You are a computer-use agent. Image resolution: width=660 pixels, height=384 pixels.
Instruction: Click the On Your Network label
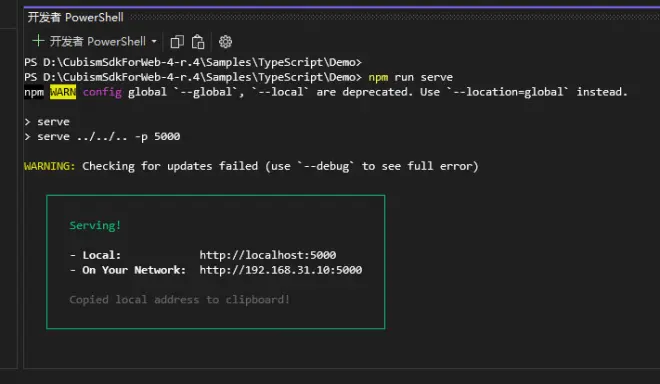point(134,269)
